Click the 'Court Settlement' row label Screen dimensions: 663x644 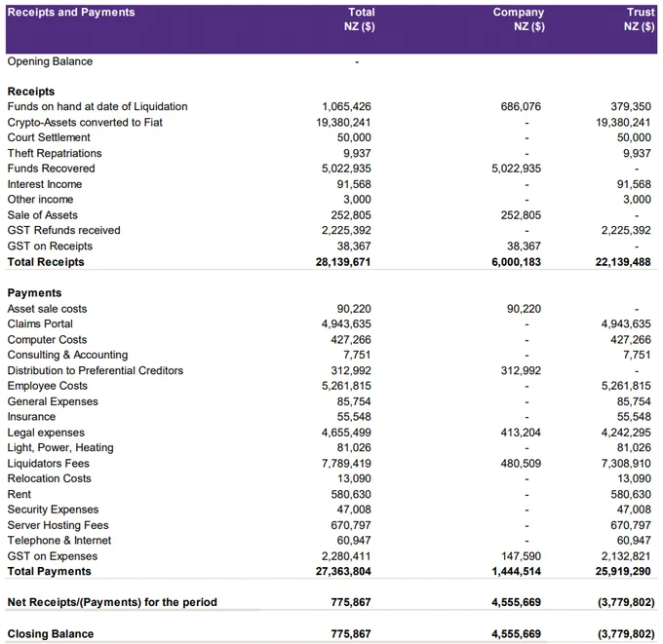coord(49,137)
